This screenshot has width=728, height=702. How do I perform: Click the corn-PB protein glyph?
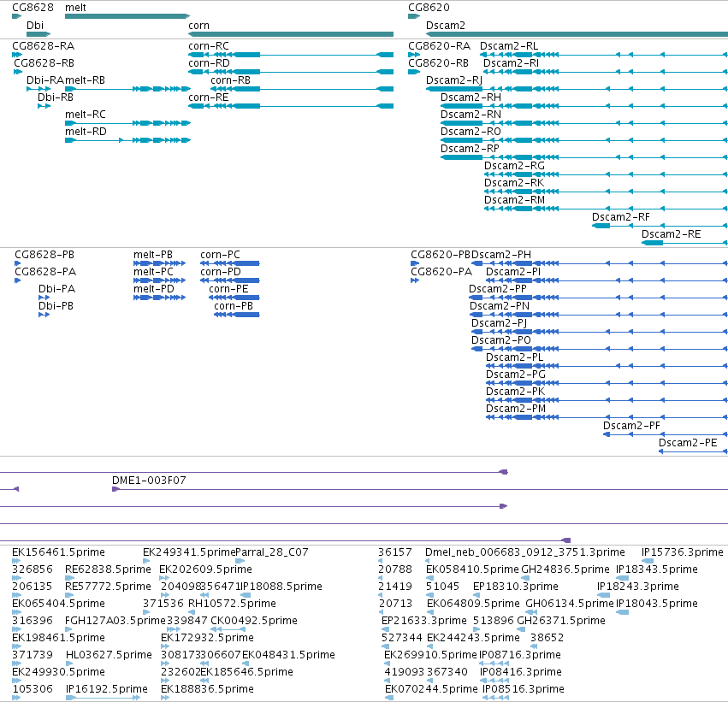click(236, 315)
